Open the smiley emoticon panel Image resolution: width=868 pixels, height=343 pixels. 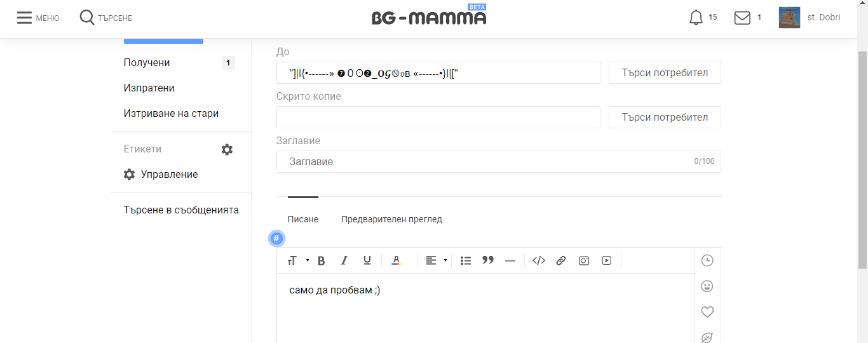(707, 286)
